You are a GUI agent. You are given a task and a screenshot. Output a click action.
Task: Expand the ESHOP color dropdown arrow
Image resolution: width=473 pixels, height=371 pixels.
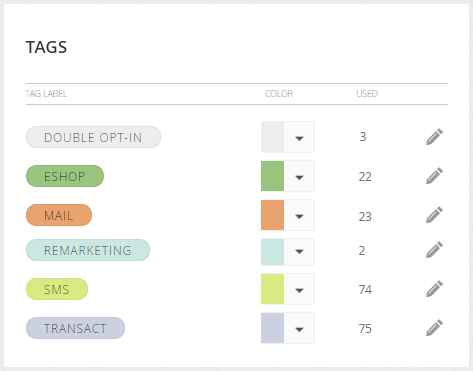299,176
